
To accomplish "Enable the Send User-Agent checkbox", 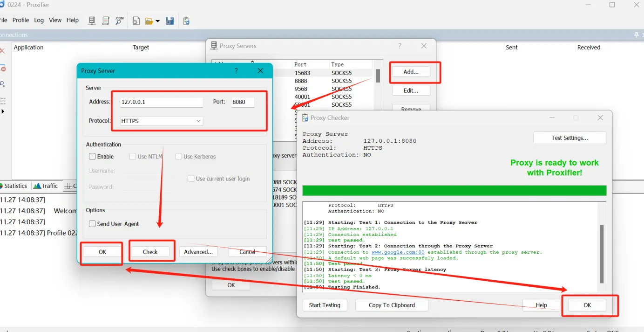I will (92, 224).
